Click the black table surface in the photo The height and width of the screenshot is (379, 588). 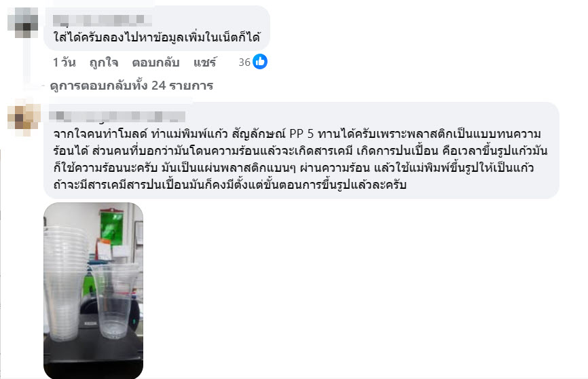click(x=94, y=357)
